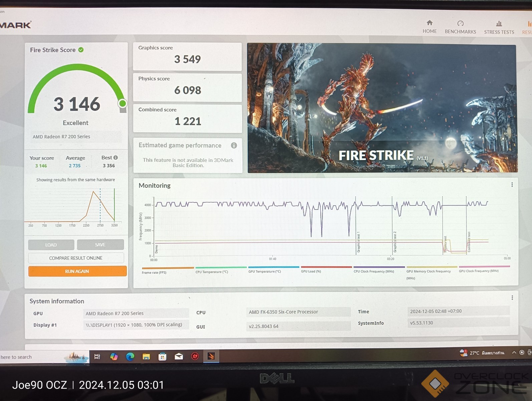
Task: Click the Combined score value 1 221
Action: click(x=188, y=121)
